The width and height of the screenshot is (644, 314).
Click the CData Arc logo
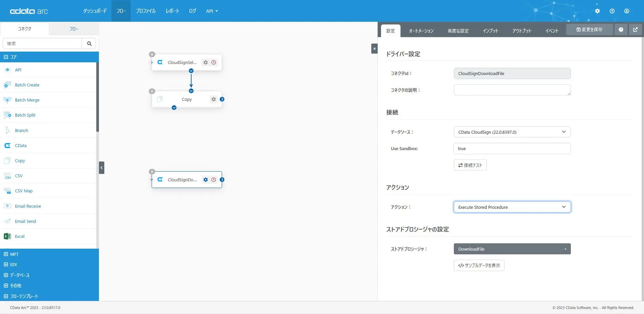tap(29, 11)
